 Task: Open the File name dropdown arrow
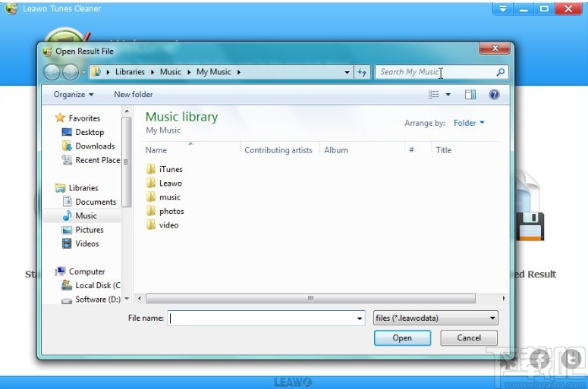click(360, 318)
